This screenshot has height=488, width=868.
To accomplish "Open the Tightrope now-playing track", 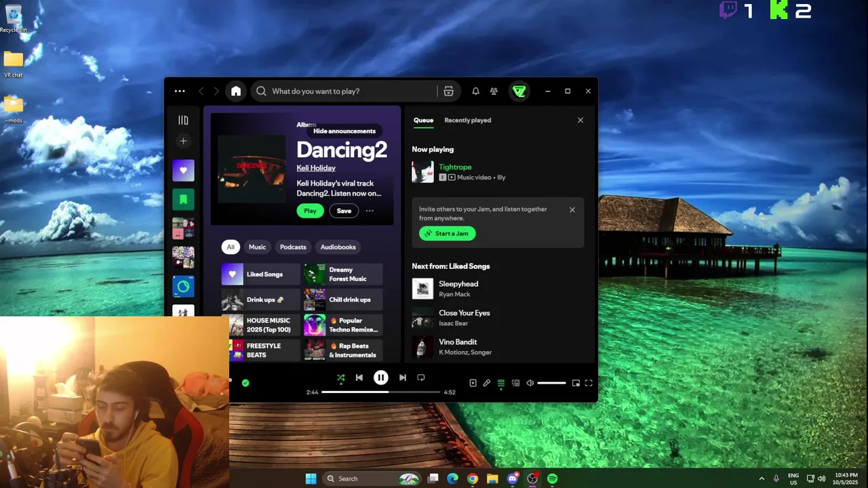I will point(455,167).
